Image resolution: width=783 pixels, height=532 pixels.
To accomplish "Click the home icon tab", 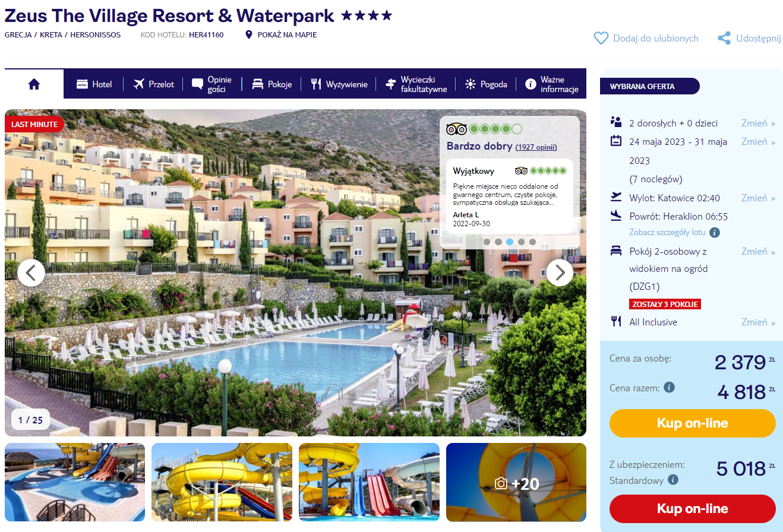I will click(x=34, y=84).
